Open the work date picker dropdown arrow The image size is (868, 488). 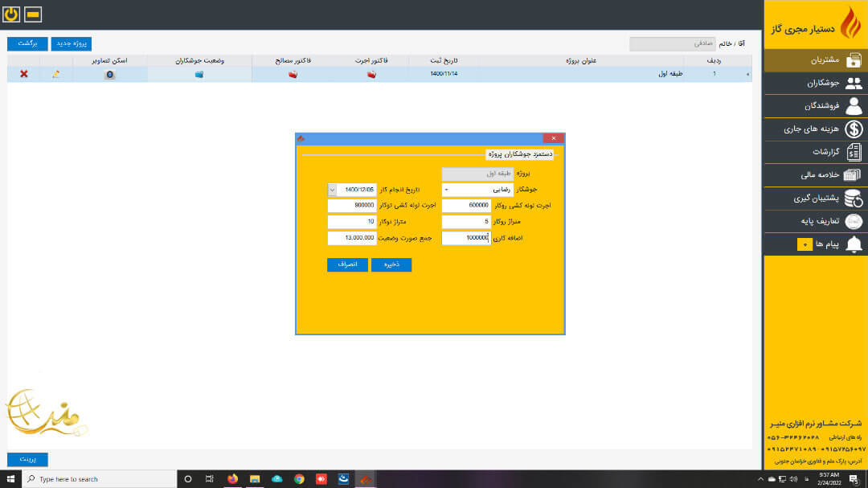pyautogui.click(x=332, y=190)
